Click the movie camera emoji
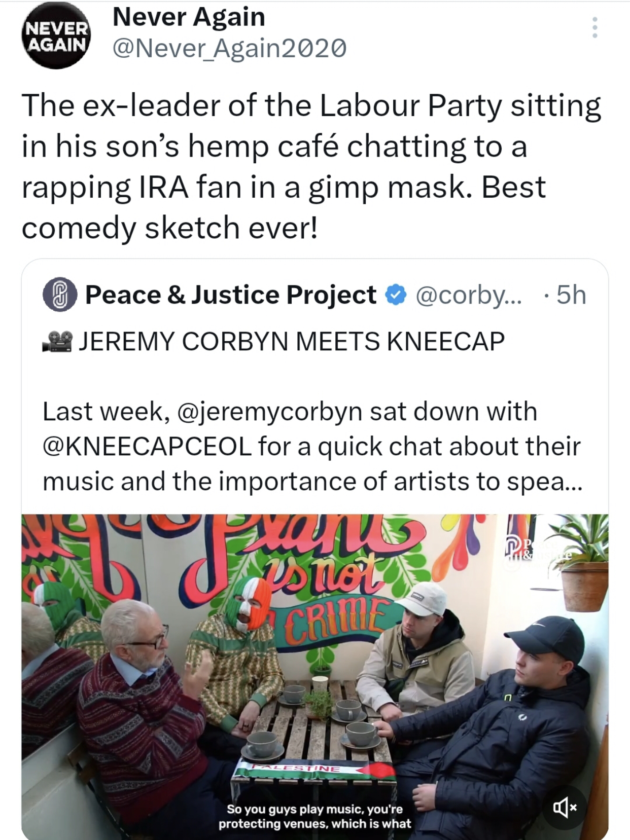 [57, 341]
